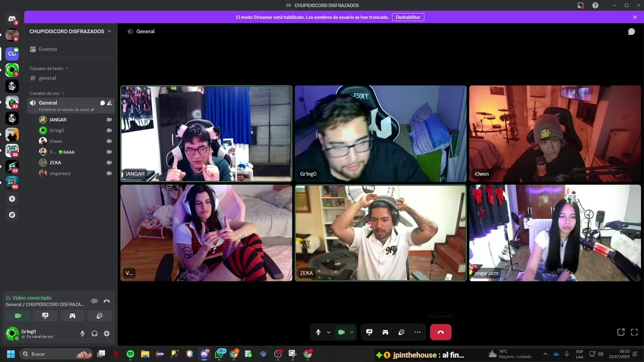The width and height of the screenshot is (644, 362).
Task: Start an activity in left voice panel
Action: pos(72,316)
